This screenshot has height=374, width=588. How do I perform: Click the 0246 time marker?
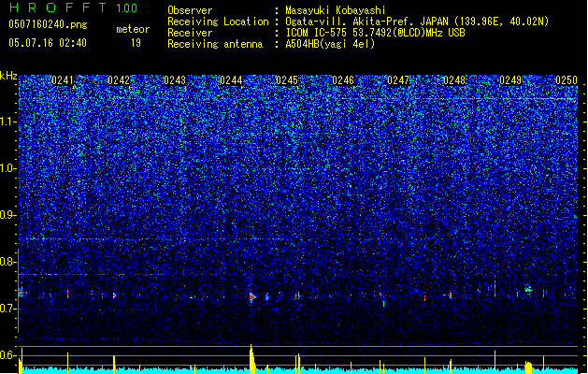pyautogui.click(x=343, y=80)
